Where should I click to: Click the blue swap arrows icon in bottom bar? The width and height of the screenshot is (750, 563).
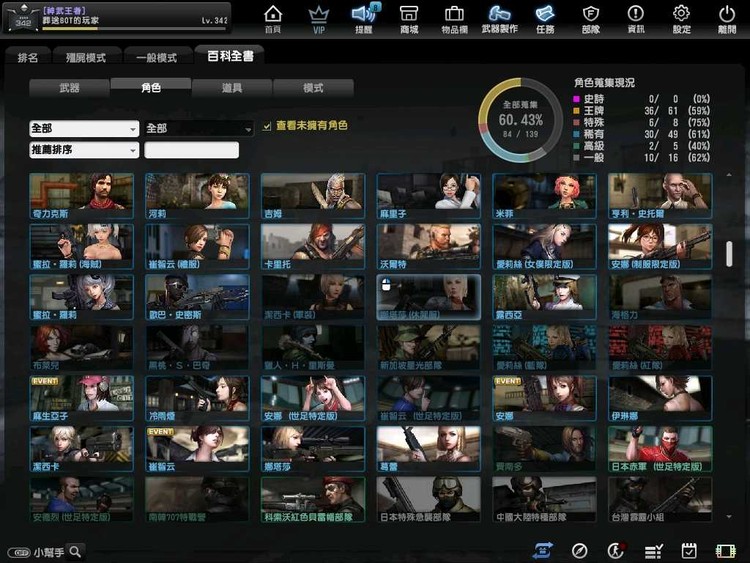tap(543, 551)
